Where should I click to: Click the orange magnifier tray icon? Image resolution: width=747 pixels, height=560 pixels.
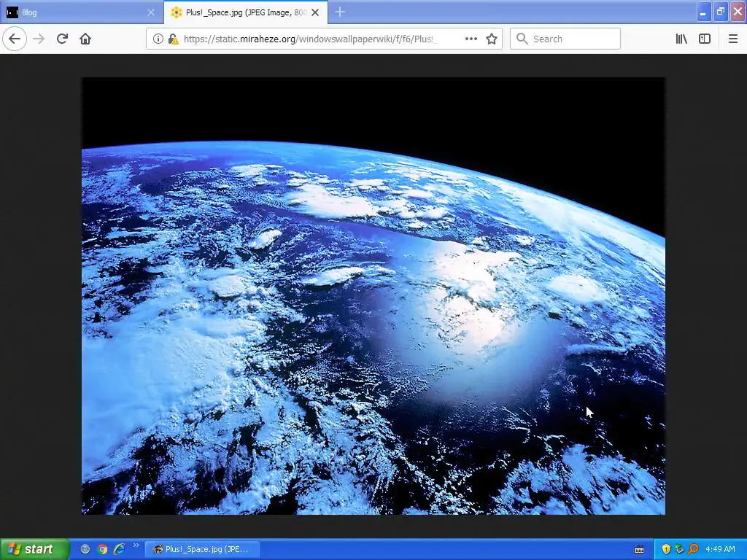click(x=693, y=549)
